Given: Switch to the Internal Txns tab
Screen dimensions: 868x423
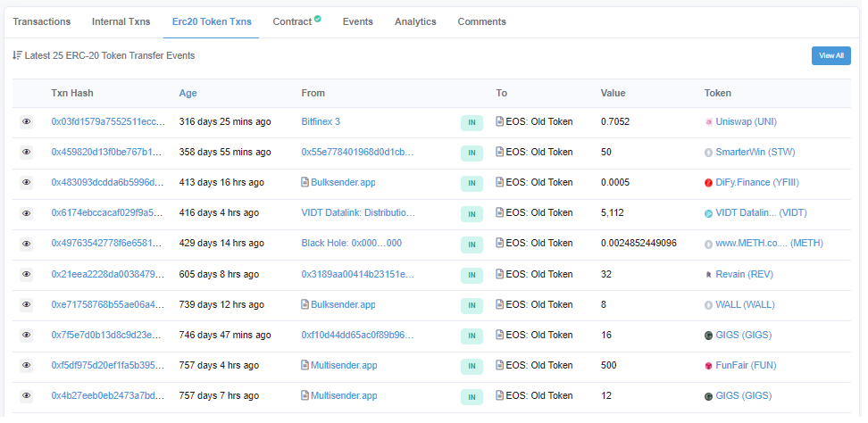Looking at the screenshot, I should click(x=121, y=21).
